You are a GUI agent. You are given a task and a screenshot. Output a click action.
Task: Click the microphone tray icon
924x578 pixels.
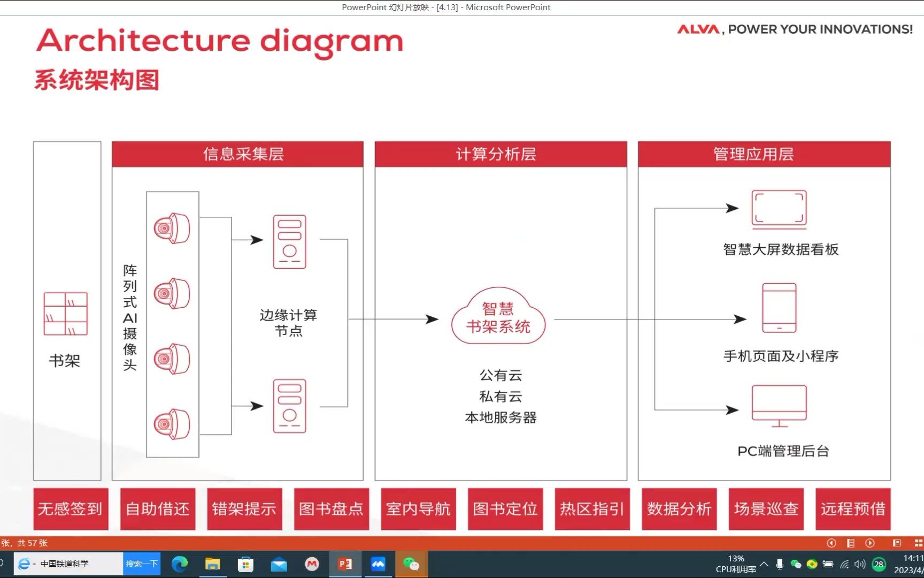click(x=780, y=564)
